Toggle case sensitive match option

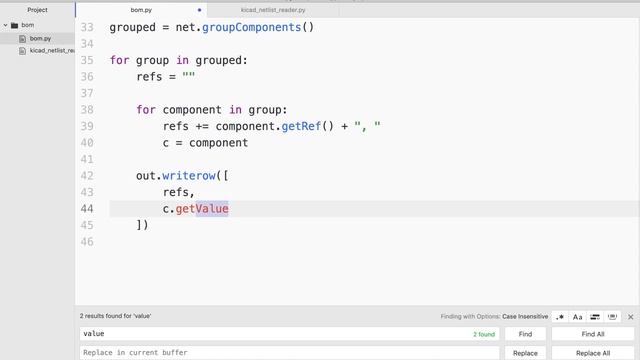(x=577, y=317)
